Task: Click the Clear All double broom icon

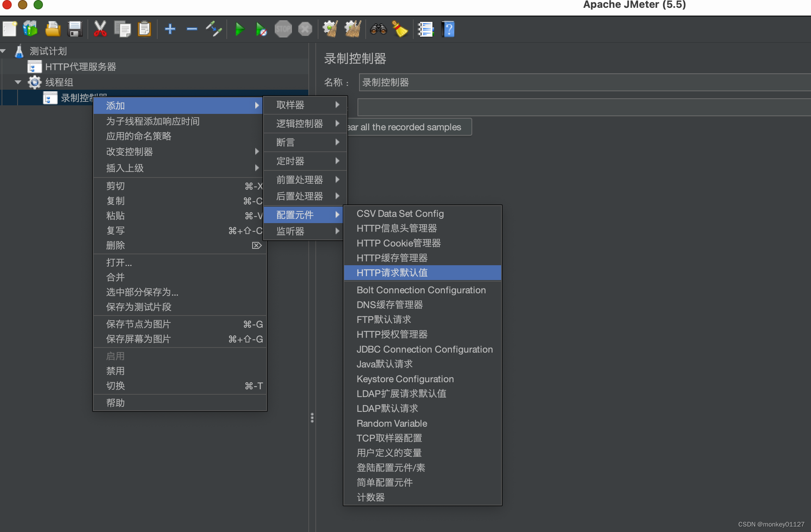Action: 353,29
